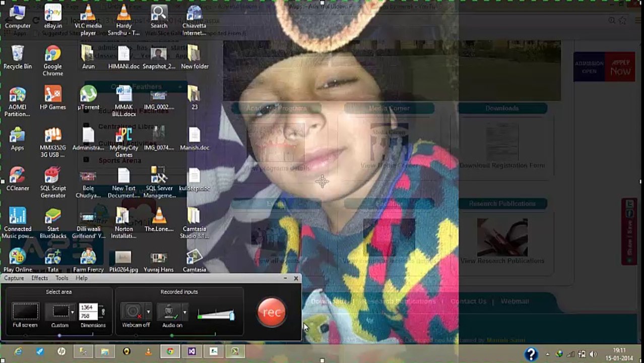Viewport: 644px width, 363px height.
Task: Open Arun folder
Action: click(x=88, y=57)
